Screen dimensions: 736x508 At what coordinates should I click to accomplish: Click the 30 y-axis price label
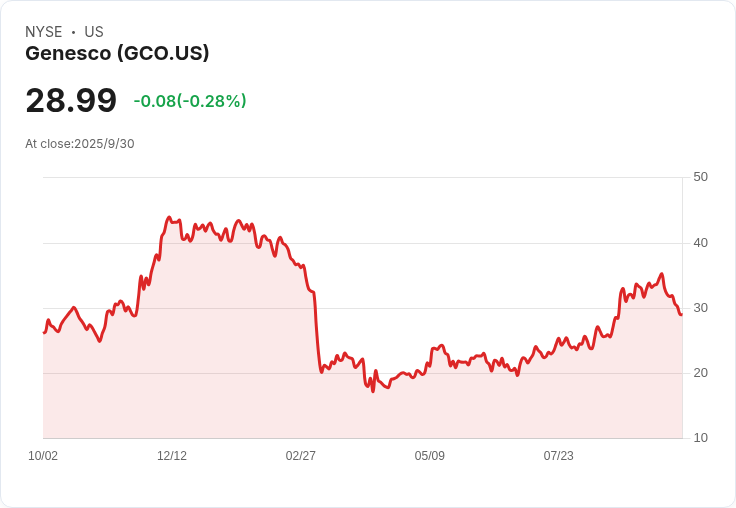coord(700,308)
